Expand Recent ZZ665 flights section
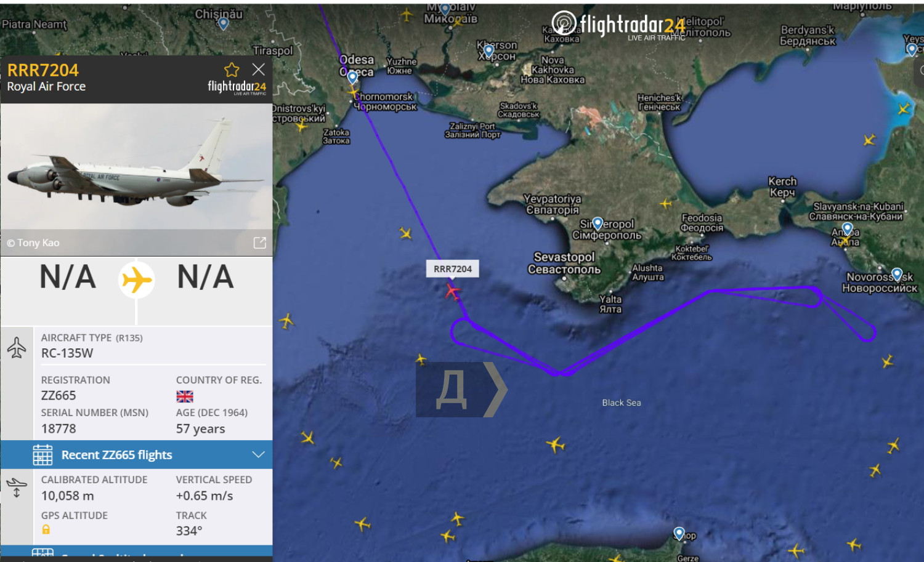Image resolution: width=924 pixels, height=562 pixels. click(137, 455)
